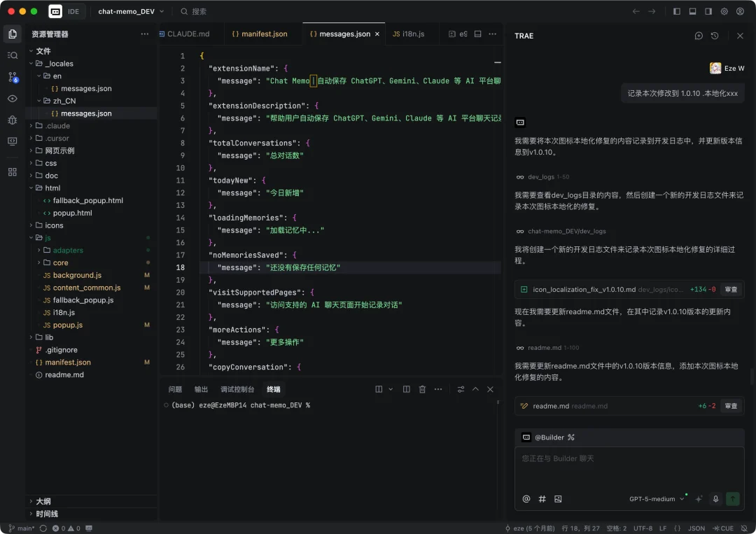Click the @ mention icon in chat input
The image size is (756, 534).
coord(526,499)
